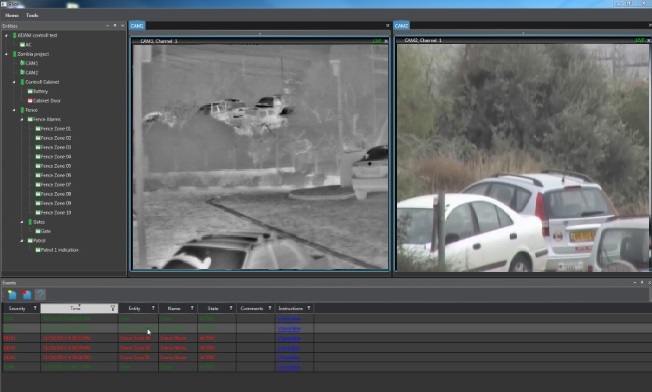
Task: Pin the Entities panel with the pin icon
Action: pyautogui.click(x=115, y=26)
